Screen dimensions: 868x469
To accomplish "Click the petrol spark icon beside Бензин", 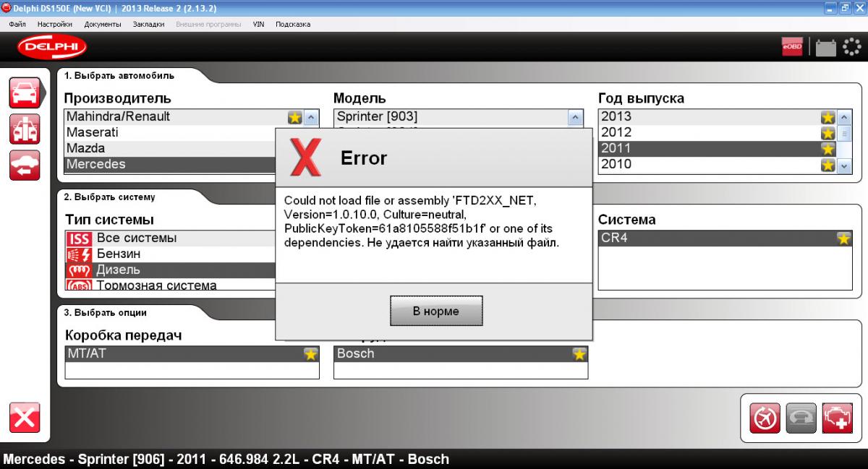I will tap(79, 254).
